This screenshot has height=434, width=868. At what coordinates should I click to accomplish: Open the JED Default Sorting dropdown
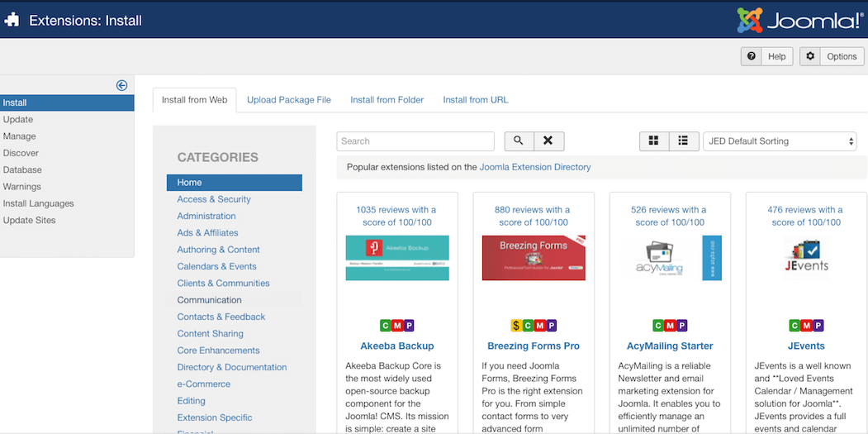(x=780, y=141)
